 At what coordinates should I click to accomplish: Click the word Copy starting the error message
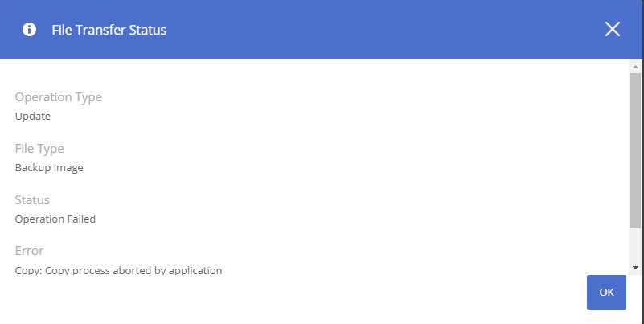27,270
